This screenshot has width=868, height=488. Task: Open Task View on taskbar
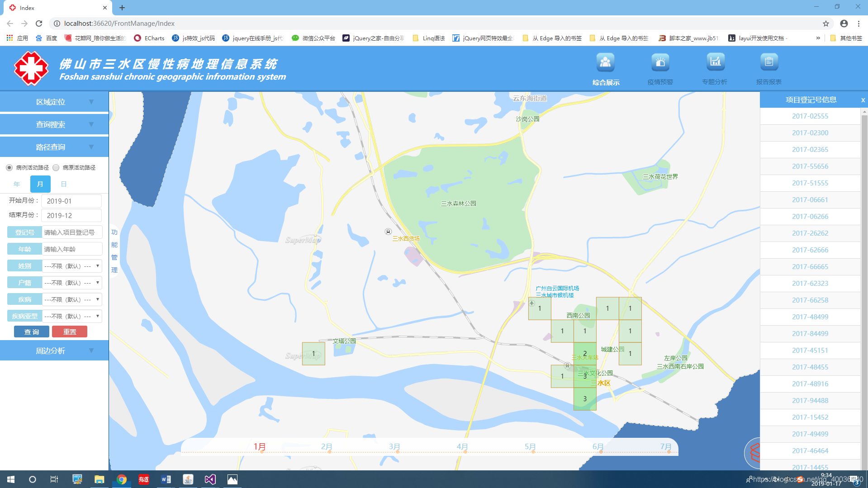click(54, 479)
